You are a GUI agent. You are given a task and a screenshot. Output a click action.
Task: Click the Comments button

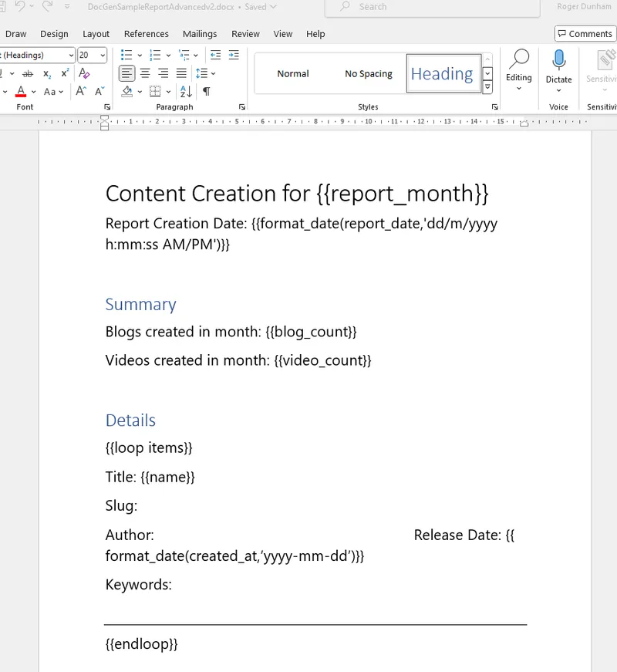point(584,34)
